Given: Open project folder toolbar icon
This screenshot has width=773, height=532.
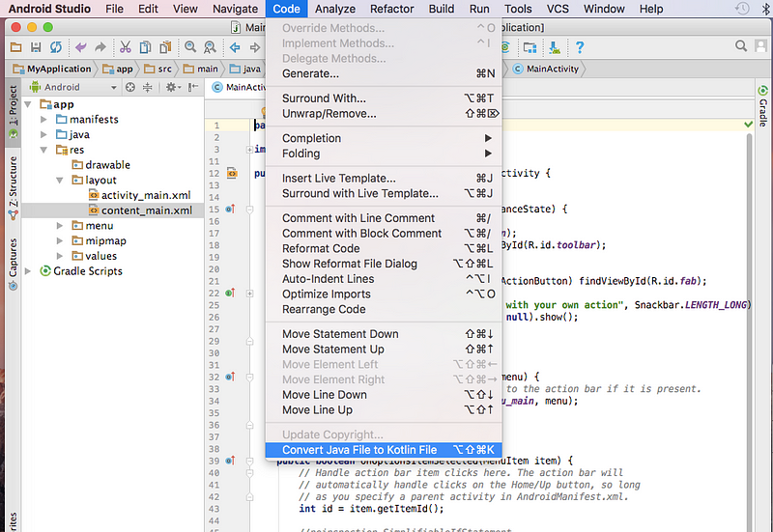Looking at the screenshot, I should coord(15,47).
